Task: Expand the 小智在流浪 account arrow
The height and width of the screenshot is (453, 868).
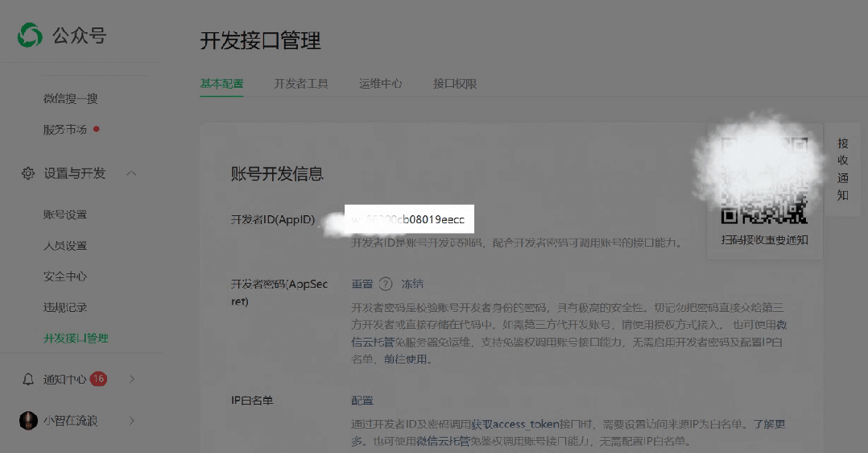Action: coord(132,421)
